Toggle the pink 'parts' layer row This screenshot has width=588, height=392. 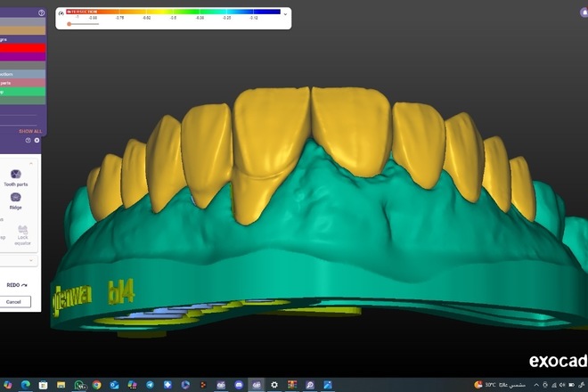coord(23,83)
